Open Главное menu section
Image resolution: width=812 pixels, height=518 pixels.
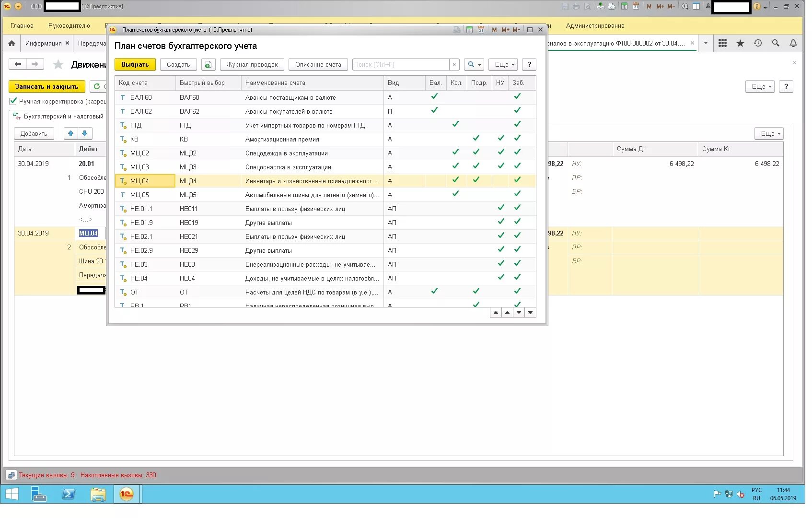coord(22,26)
